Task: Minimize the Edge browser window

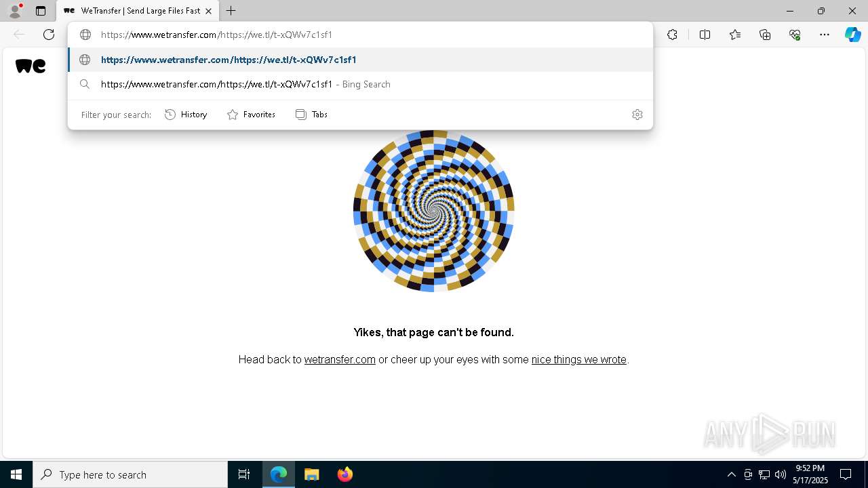Action: [790, 11]
